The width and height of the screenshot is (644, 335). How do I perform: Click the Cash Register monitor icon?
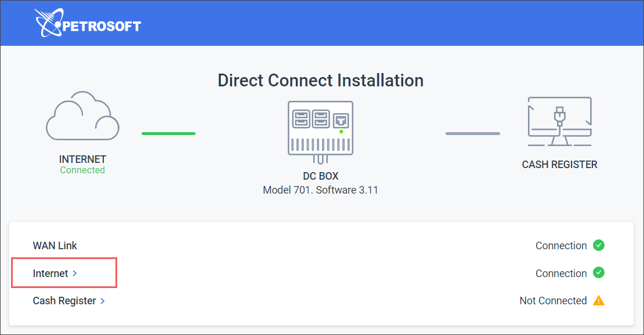coord(559,122)
